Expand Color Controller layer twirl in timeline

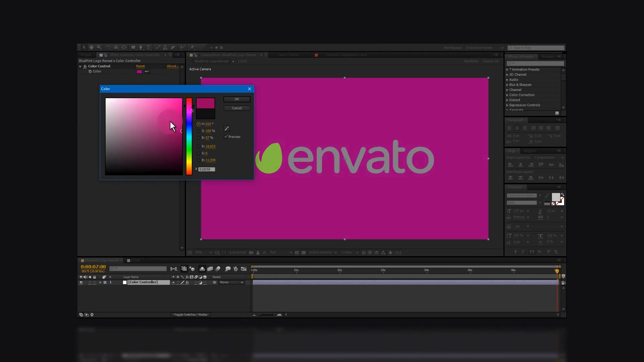[x=100, y=283]
